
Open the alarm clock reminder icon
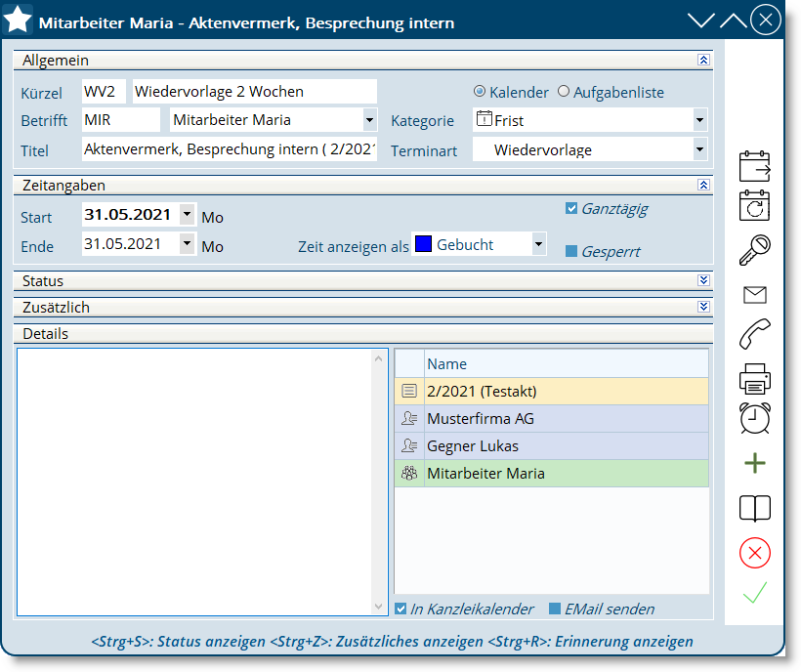pyautogui.click(x=754, y=418)
